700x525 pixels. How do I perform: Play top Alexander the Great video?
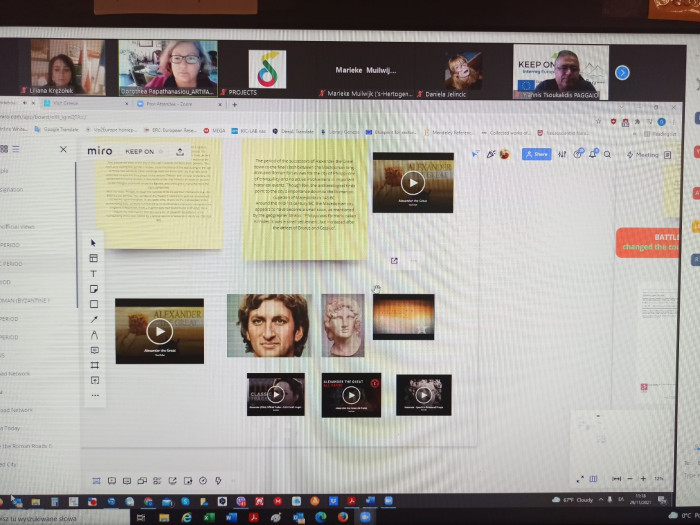pyautogui.click(x=412, y=183)
